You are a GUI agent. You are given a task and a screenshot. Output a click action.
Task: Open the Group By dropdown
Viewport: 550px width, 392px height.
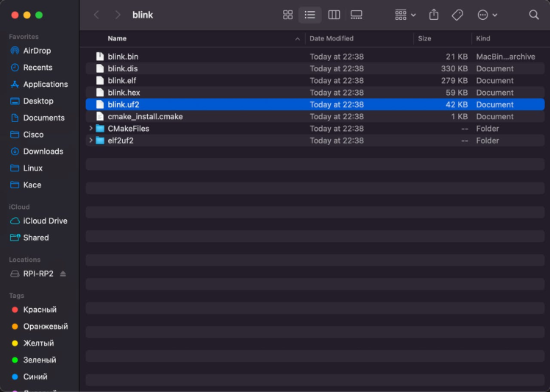point(405,15)
